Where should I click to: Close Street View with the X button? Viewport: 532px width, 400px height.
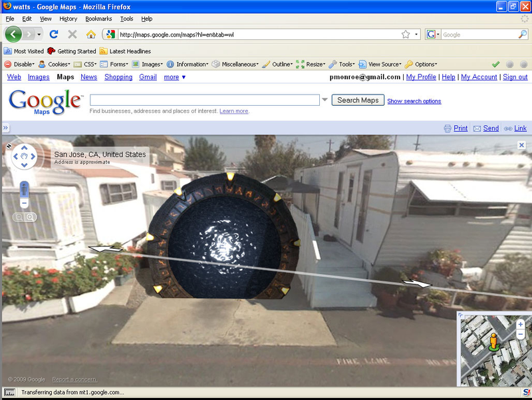(521, 145)
